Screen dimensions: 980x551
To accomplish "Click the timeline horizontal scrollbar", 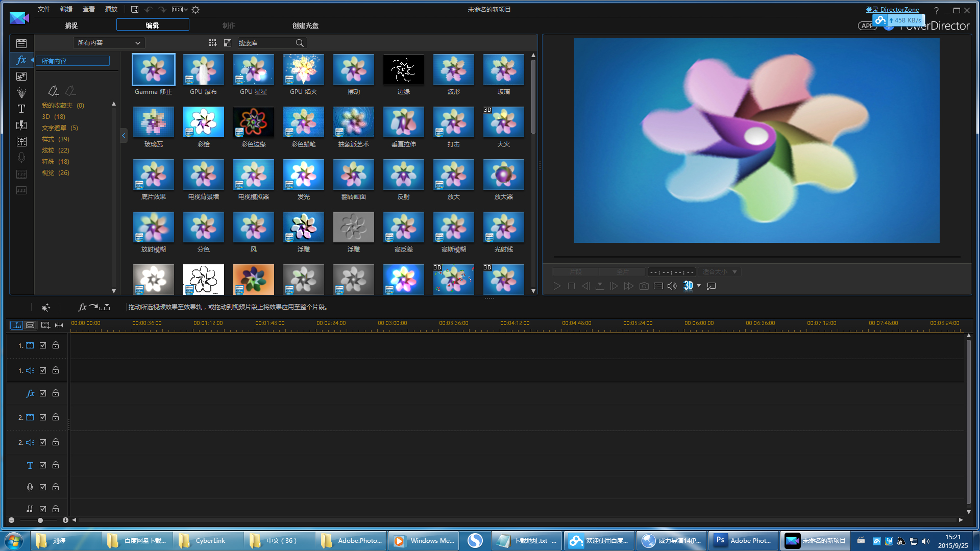I will (x=517, y=520).
